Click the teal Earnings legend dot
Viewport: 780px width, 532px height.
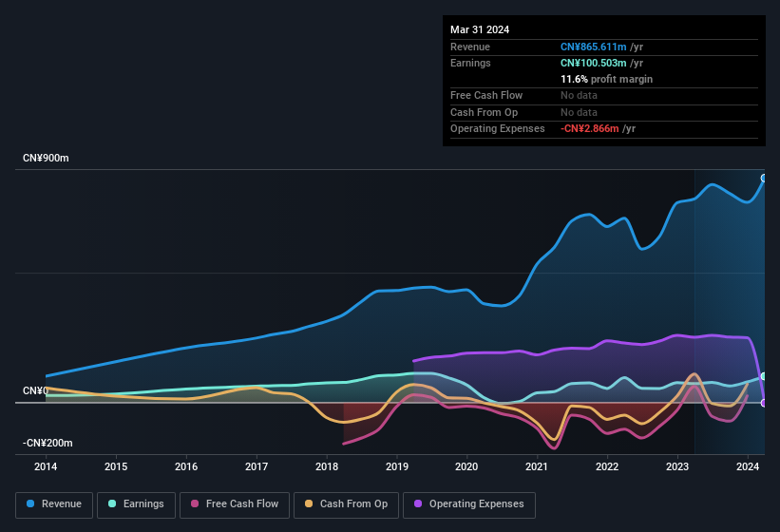point(112,503)
